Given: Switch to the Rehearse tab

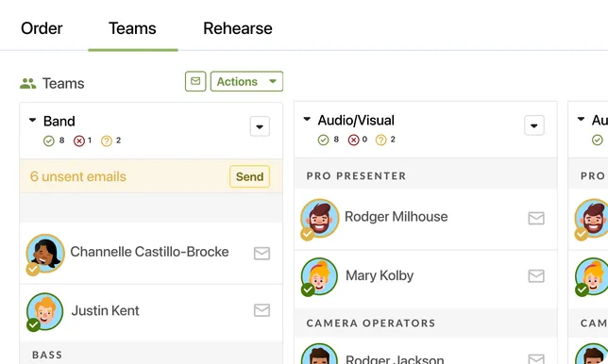Looking at the screenshot, I should (x=238, y=28).
